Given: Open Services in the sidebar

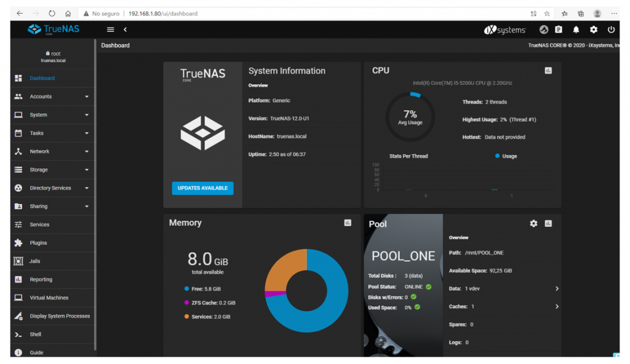Looking at the screenshot, I should click(52, 224).
